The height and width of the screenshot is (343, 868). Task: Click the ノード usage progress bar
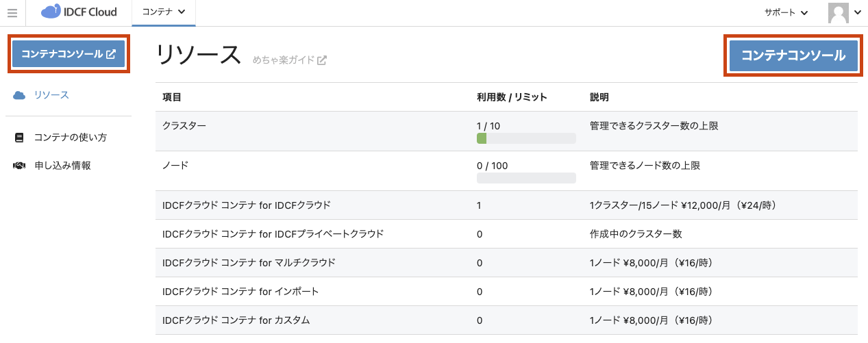525,178
